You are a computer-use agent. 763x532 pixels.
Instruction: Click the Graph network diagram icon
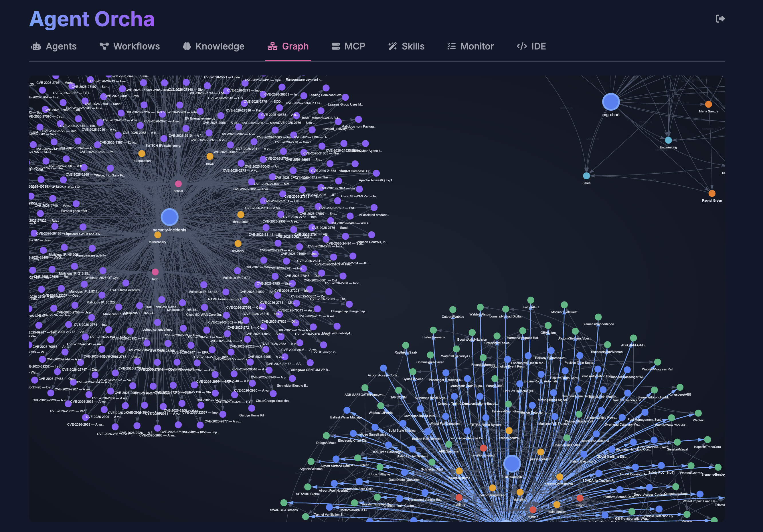click(272, 46)
